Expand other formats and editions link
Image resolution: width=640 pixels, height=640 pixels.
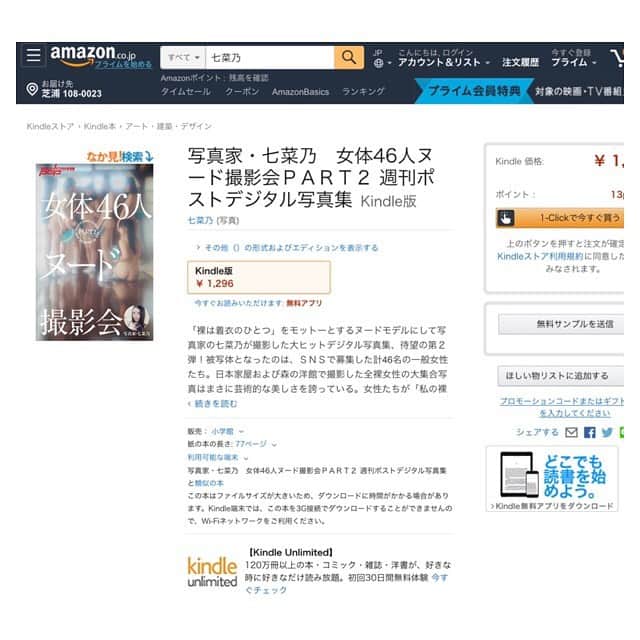point(287,248)
